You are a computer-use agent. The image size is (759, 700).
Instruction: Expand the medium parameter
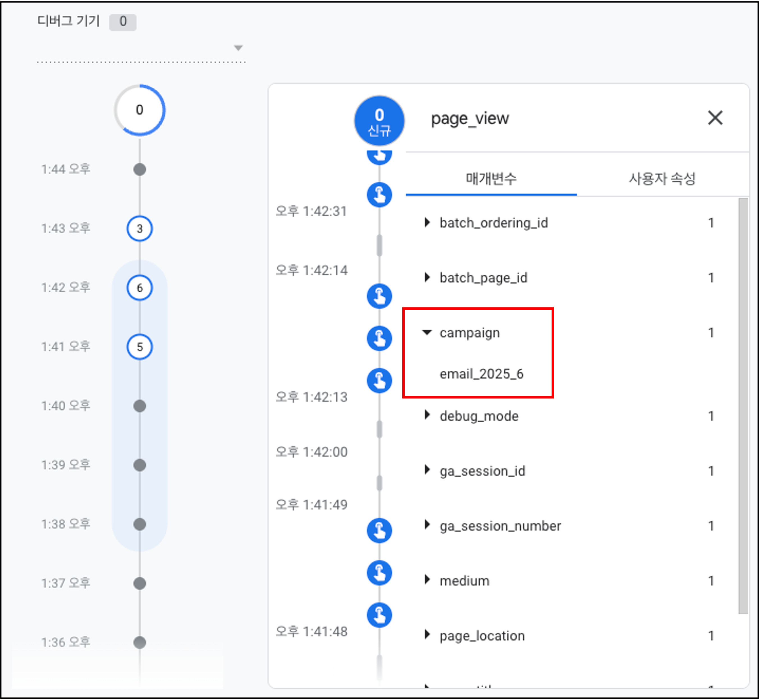427,580
